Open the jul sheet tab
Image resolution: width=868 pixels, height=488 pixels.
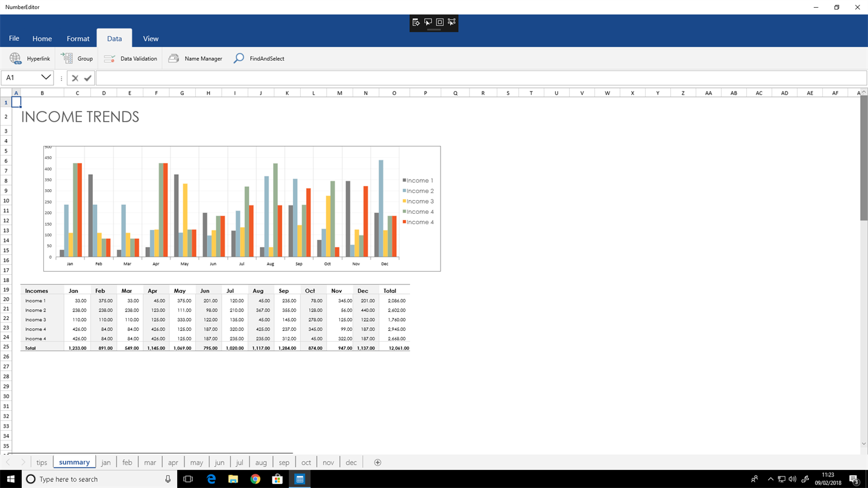[239, 463]
